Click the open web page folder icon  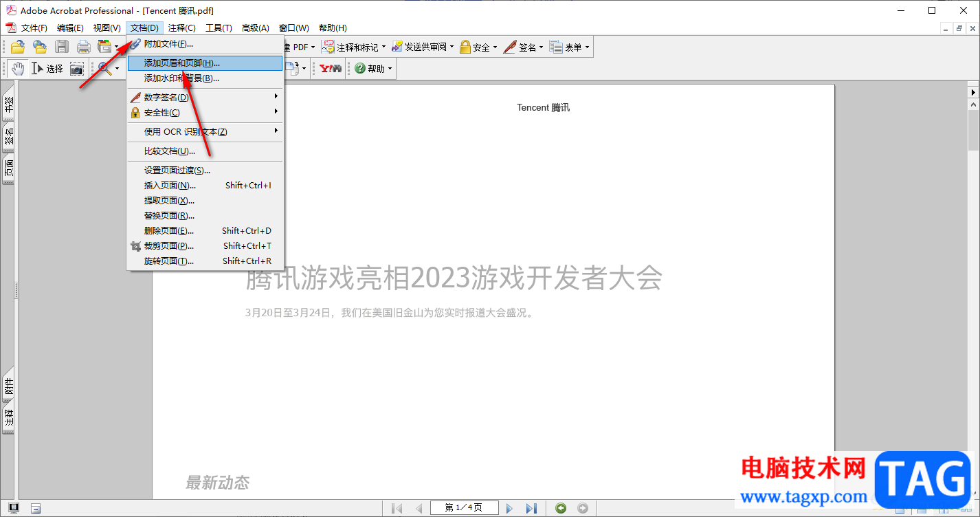pyautogui.click(x=40, y=47)
